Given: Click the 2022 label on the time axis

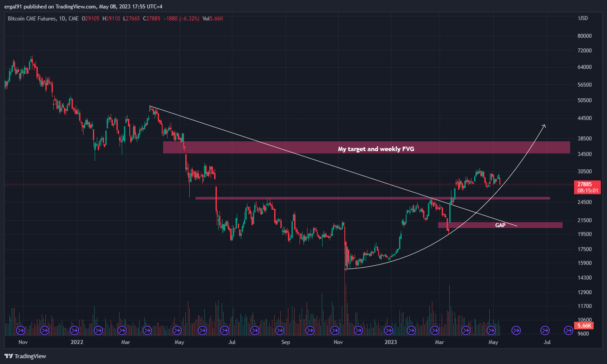Looking at the screenshot, I should tap(77, 342).
